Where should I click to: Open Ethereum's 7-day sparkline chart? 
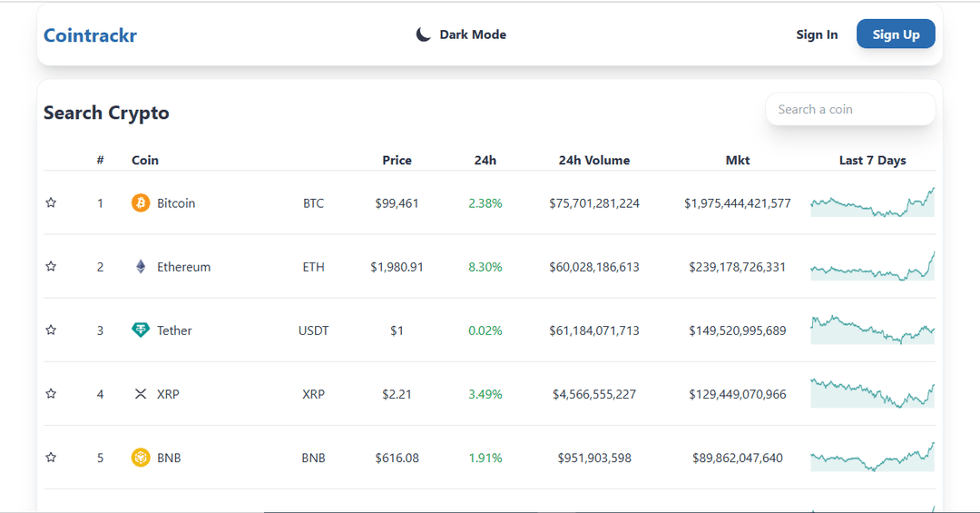[x=873, y=266]
